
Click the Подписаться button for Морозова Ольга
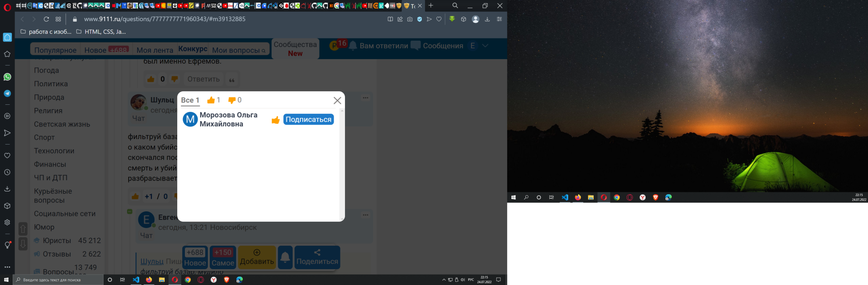tap(308, 119)
